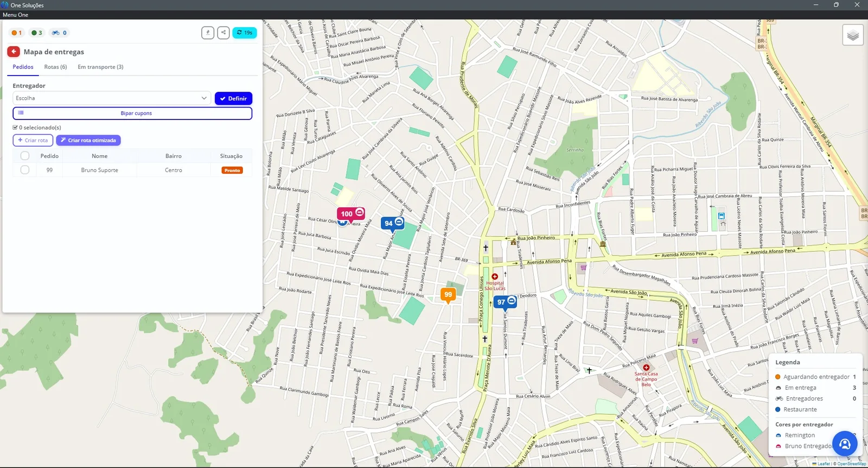The image size is (868, 468).
Task: Go back with the red arrow button
Action: click(x=14, y=52)
